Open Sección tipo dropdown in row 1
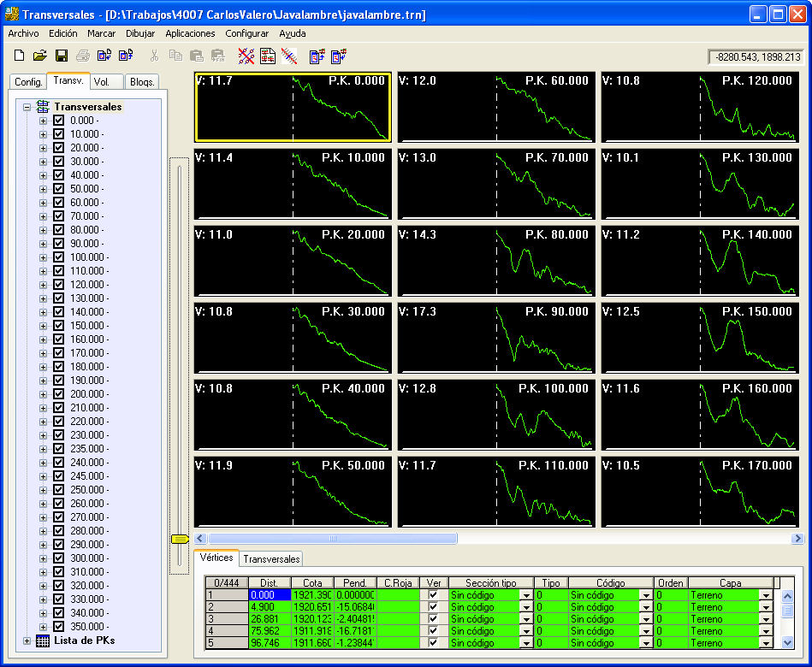Screen dimensions: 812x667 click(x=526, y=595)
